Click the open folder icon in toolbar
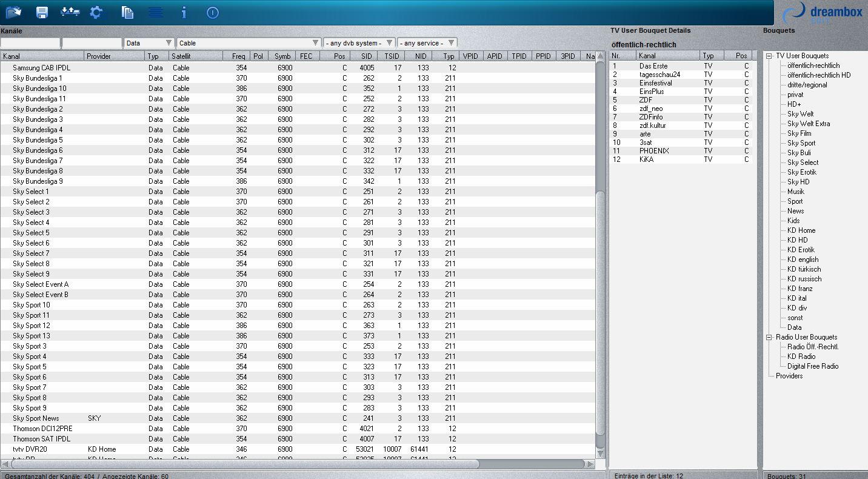Image resolution: width=868 pixels, height=479 pixels. coord(13,12)
